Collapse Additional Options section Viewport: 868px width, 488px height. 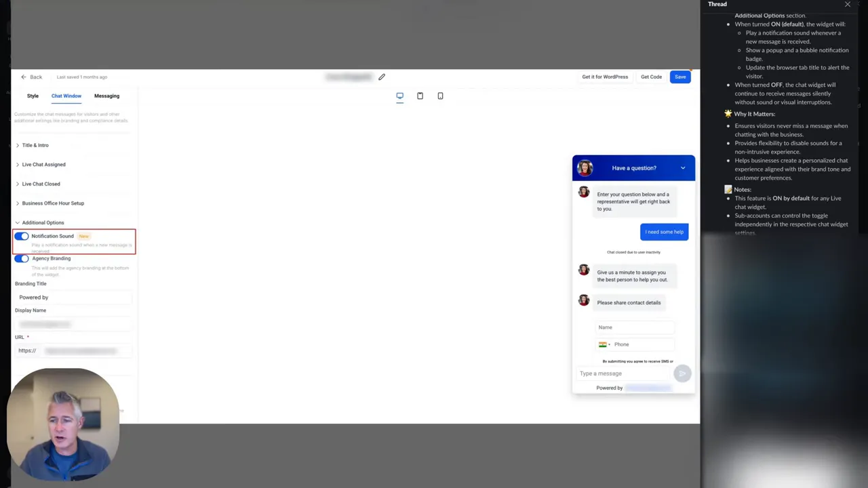click(43, 222)
